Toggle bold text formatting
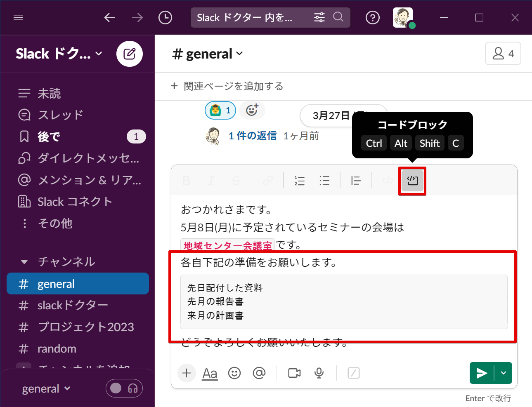Viewport: 532px width, 407px height. [x=186, y=181]
